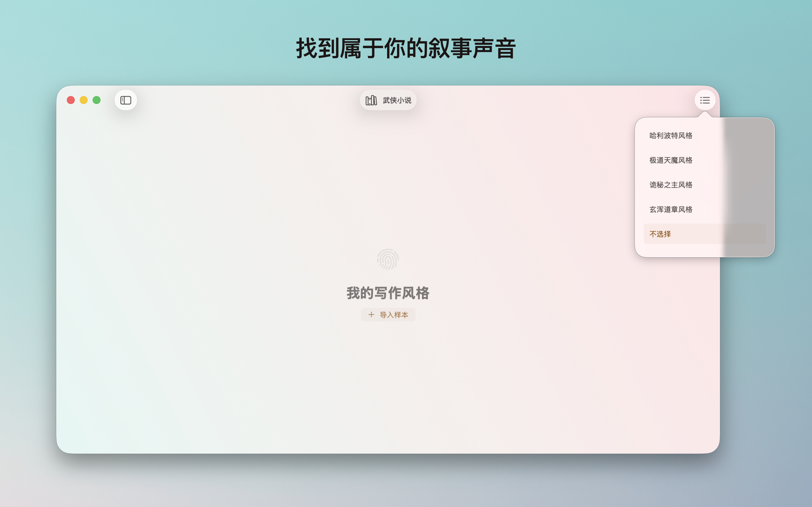Toggle the sidebar panel icon

tap(125, 100)
